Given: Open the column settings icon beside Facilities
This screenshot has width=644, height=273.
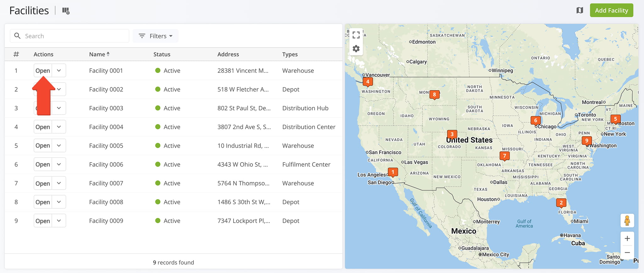Looking at the screenshot, I should coord(66,11).
